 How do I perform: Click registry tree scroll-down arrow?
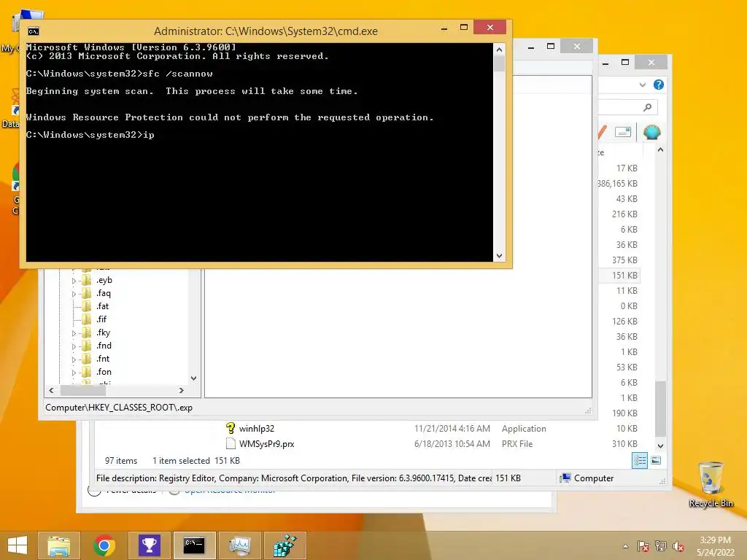[x=193, y=378]
